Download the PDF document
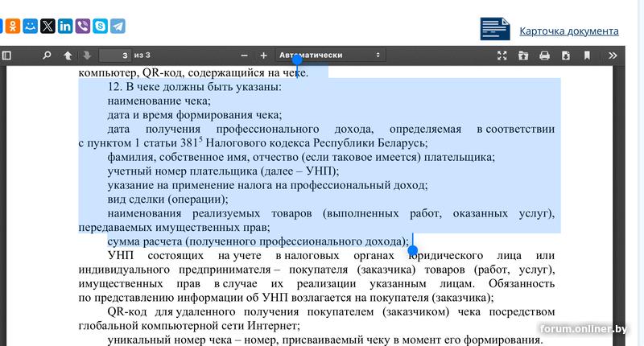Screen dimensions: 644x346 [565, 56]
